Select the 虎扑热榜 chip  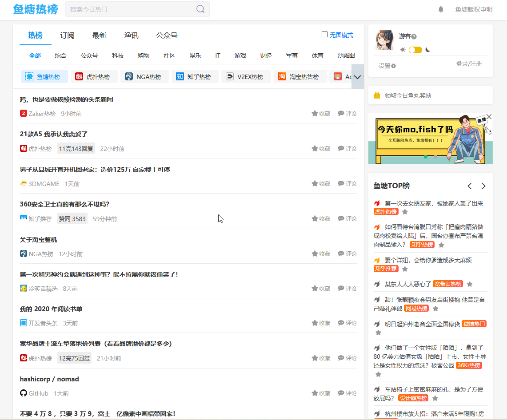click(94, 76)
